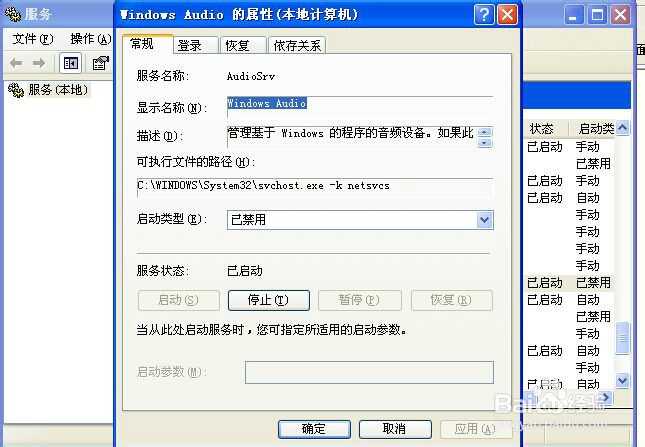Open the 操作(A) menu
The width and height of the screenshot is (645, 447).
click(x=90, y=39)
